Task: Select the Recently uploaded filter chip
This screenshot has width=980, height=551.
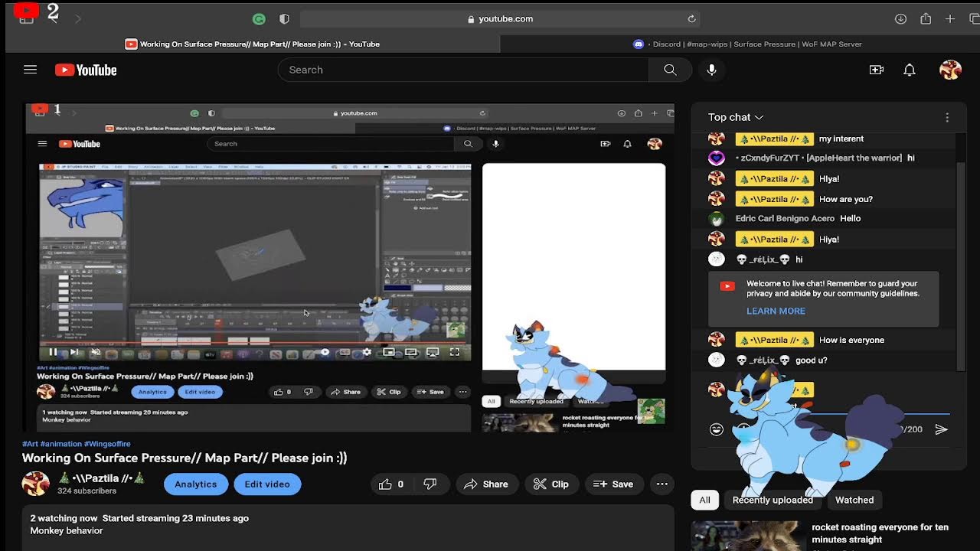Action: (x=773, y=500)
